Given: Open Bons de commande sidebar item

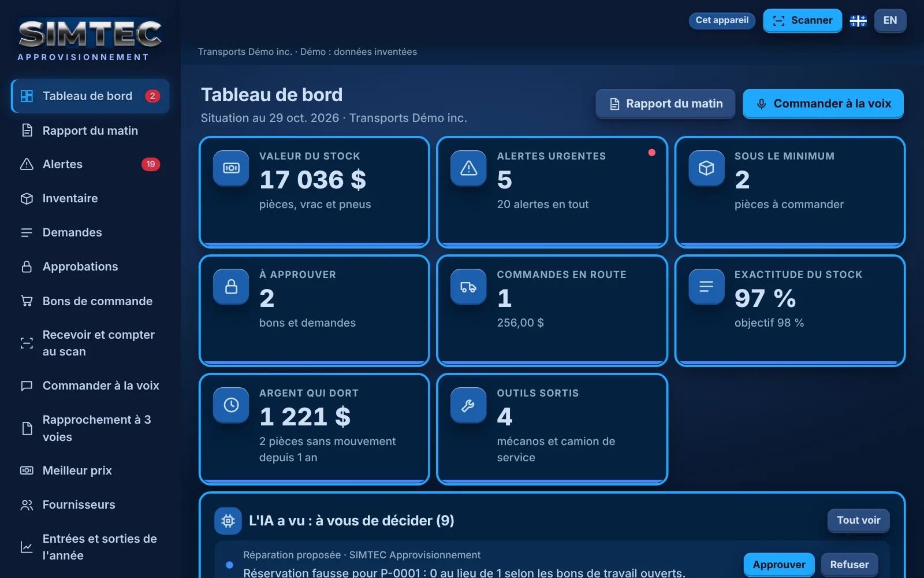Looking at the screenshot, I should click(x=90, y=301).
